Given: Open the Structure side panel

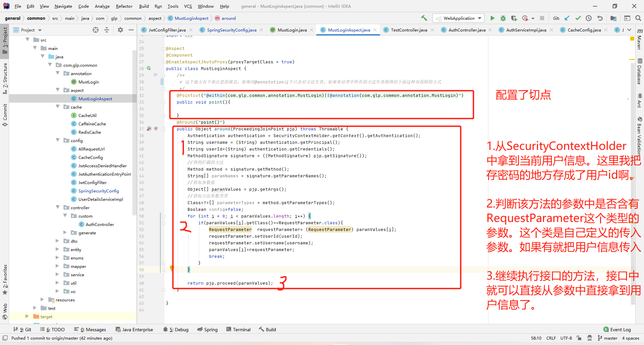Looking at the screenshot, I should (5, 78).
